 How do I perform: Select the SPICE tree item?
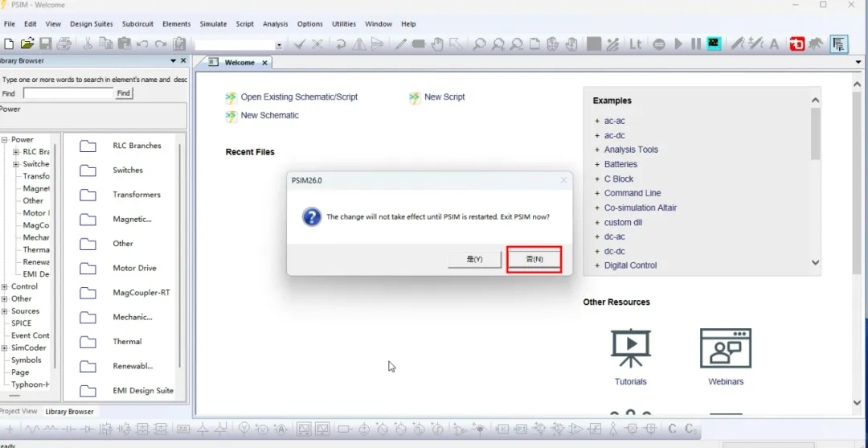(x=21, y=323)
